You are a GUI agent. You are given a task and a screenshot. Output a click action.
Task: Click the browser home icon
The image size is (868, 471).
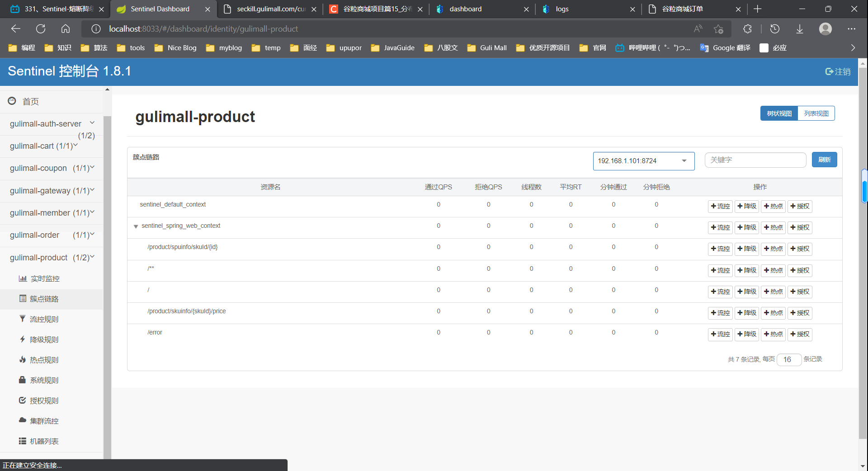pyautogui.click(x=66, y=29)
